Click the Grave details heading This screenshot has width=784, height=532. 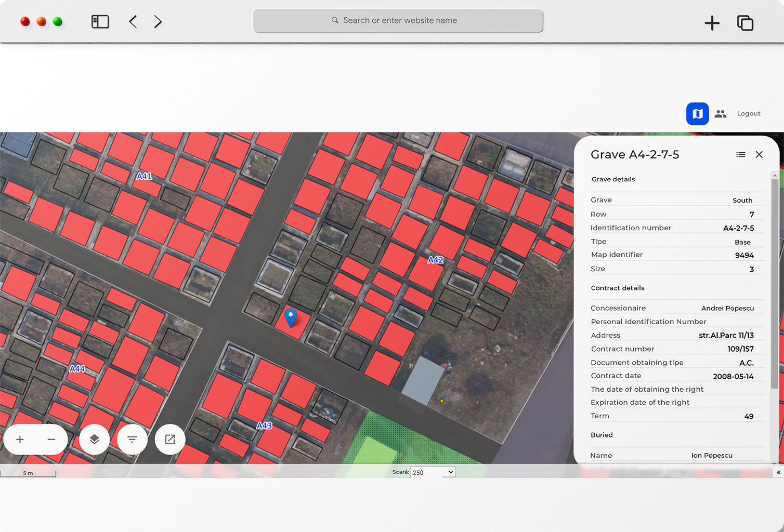click(613, 180)
